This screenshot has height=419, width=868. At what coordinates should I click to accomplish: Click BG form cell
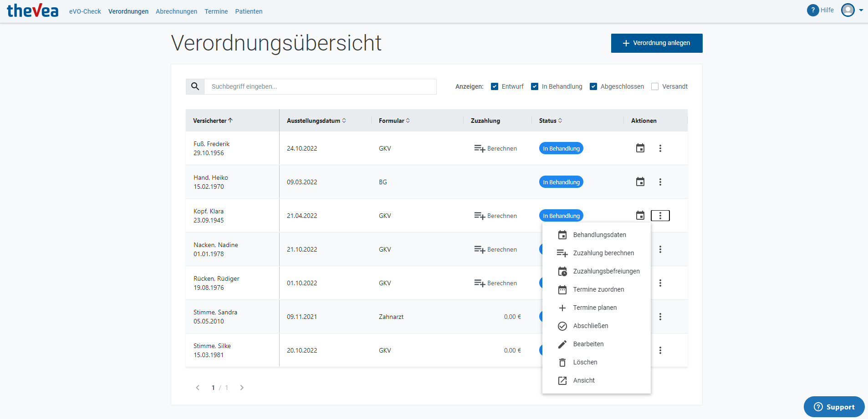383,182
